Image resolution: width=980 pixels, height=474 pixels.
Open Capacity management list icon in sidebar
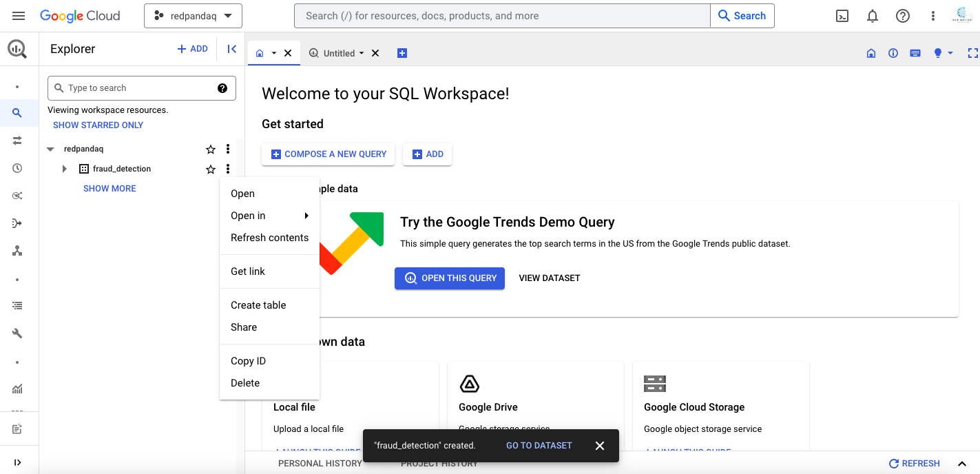[17, 305]
